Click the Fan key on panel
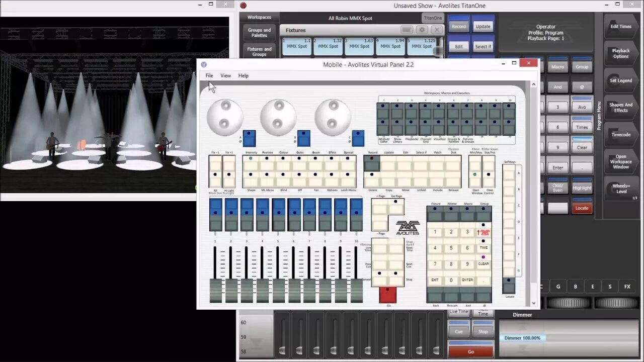 [x=315, y=179]
